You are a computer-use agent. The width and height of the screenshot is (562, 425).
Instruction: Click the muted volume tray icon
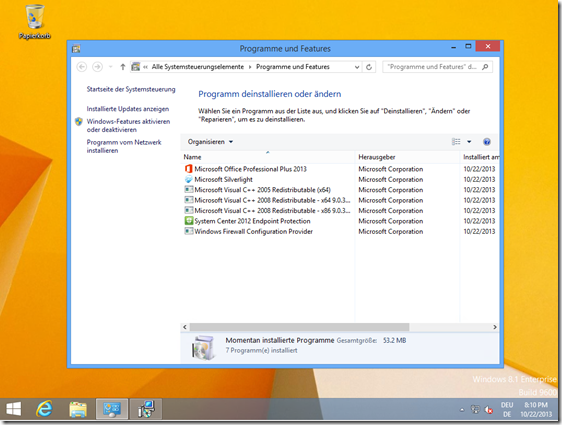[x=489, y=409]
